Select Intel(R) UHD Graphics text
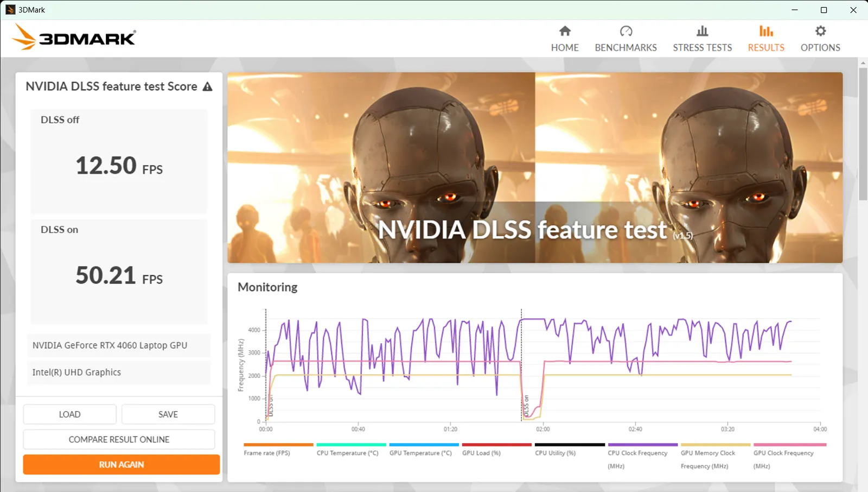 76,373
